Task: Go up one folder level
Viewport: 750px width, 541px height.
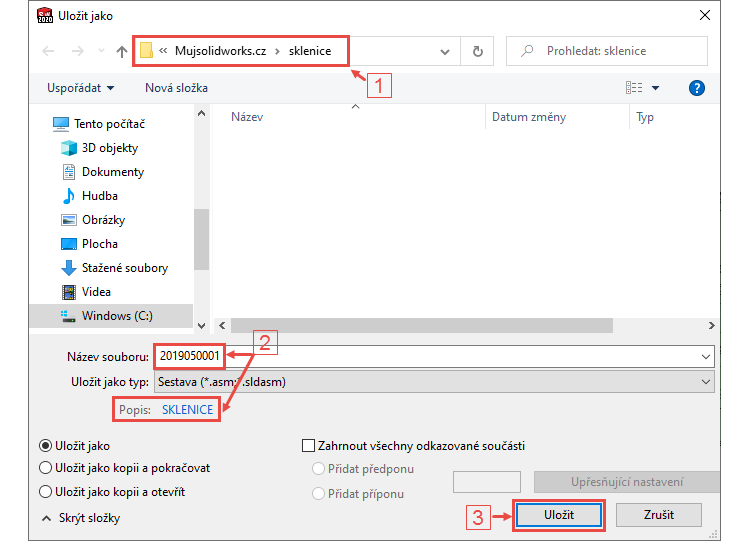Action: tap(122, 51)
